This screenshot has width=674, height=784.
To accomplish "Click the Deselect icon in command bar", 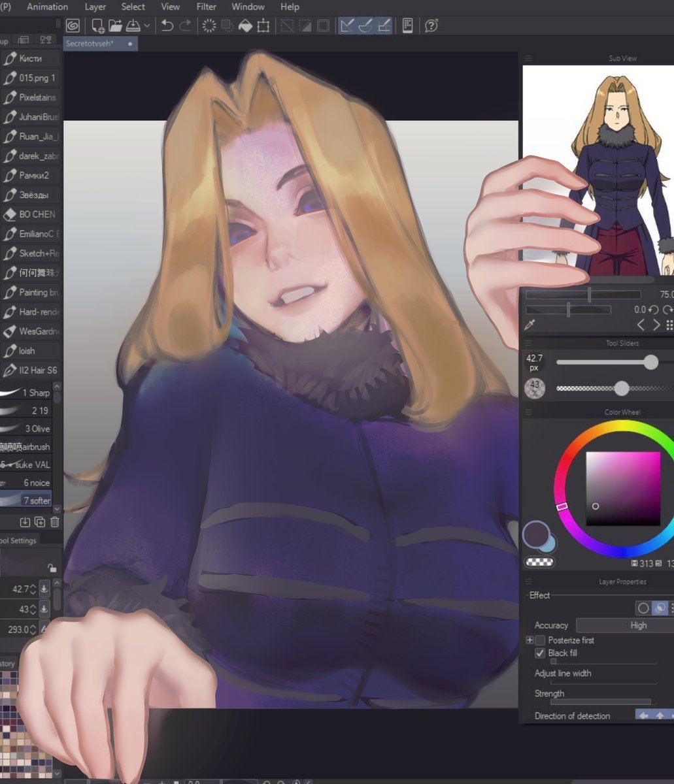I will click(x=287, y=26).
